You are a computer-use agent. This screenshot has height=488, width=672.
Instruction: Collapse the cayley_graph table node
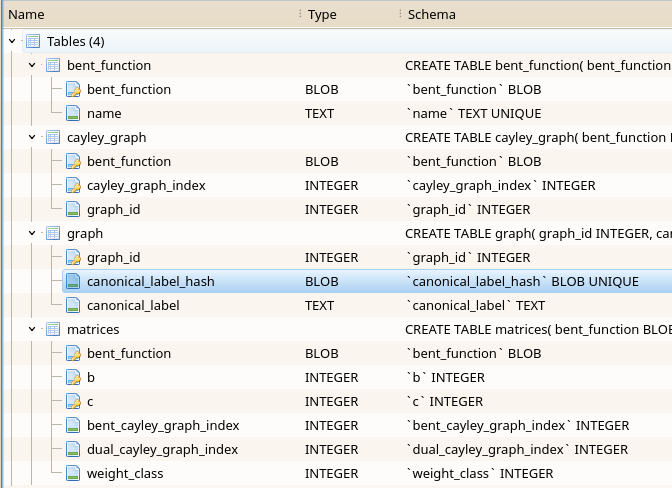click(x=32, y=138)
